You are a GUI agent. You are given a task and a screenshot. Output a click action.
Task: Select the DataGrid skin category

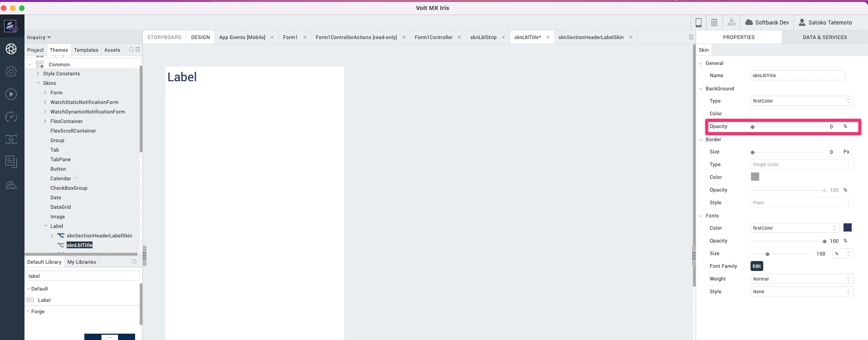60,207
